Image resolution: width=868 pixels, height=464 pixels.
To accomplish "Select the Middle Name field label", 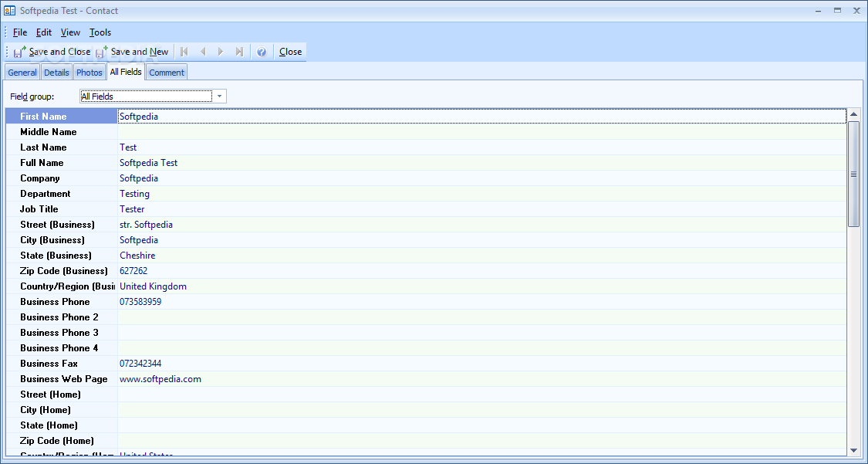I will pos(62,132).
